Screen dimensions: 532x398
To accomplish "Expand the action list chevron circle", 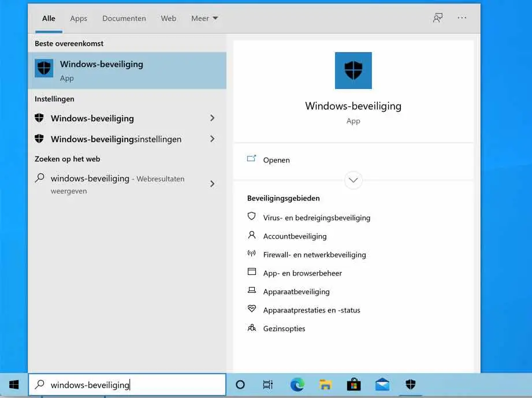I will tap(353, 180).
